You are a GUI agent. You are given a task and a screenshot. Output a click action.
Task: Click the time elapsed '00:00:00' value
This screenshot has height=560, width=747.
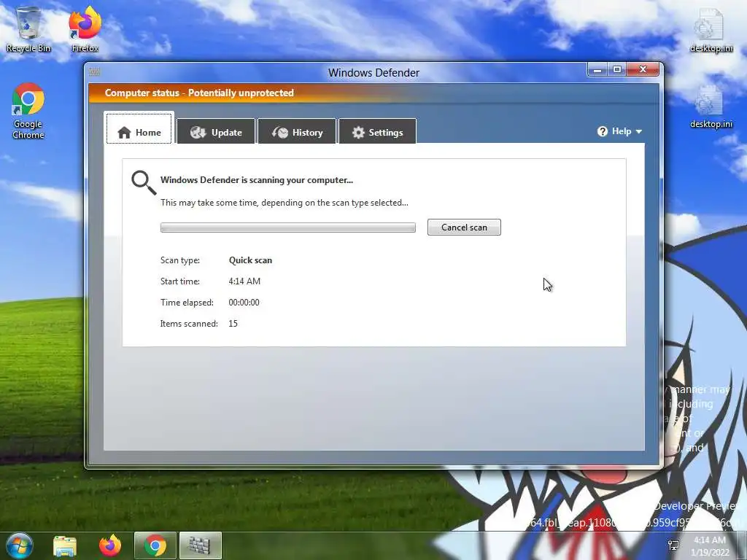click(244, 303)
